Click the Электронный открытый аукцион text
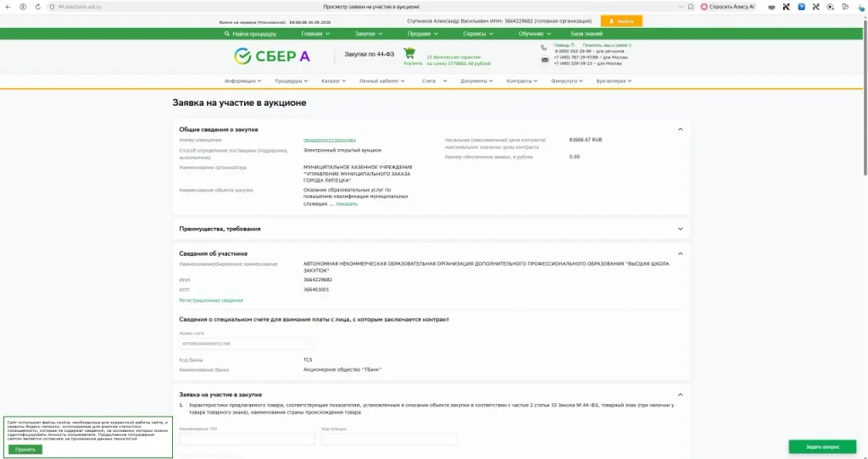868x459 pixels. (x=342, y=150)
